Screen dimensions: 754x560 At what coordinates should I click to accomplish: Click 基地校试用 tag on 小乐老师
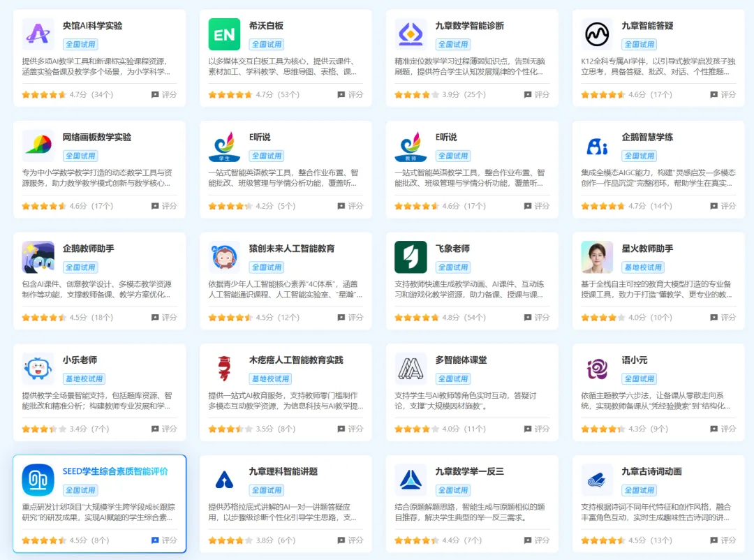point(84,378)
